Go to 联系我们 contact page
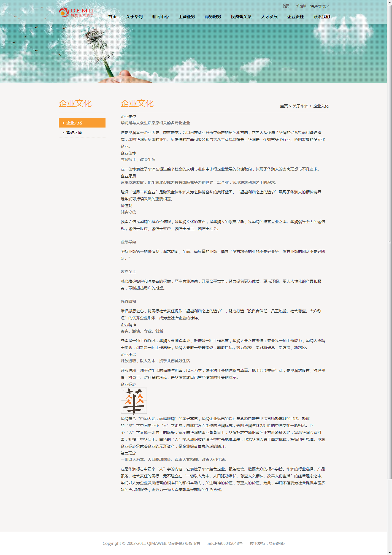Screen dimensions: 392x555 322,17
